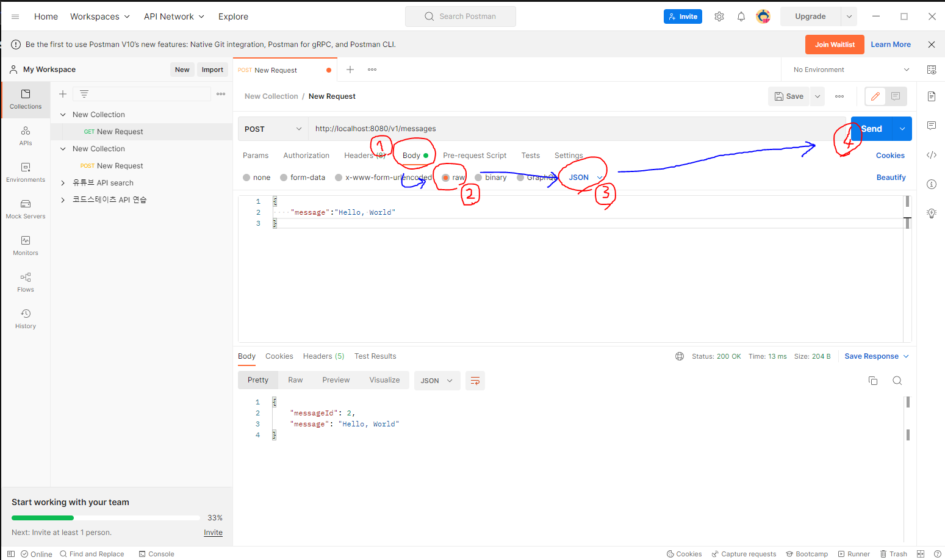Click the Join Waitlist button
Image resolution: width=945 pixels, height=560 pixels.
(835, 45)
